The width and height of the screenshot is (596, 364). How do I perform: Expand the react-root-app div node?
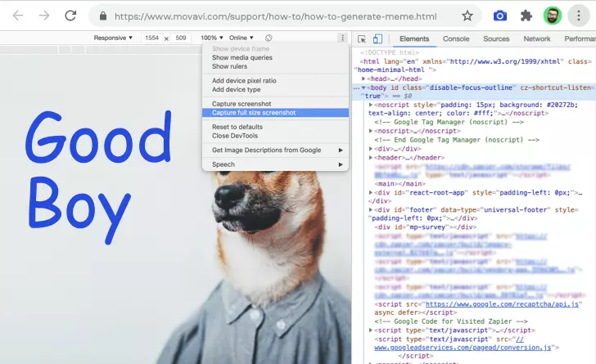(x=371, y=192)
